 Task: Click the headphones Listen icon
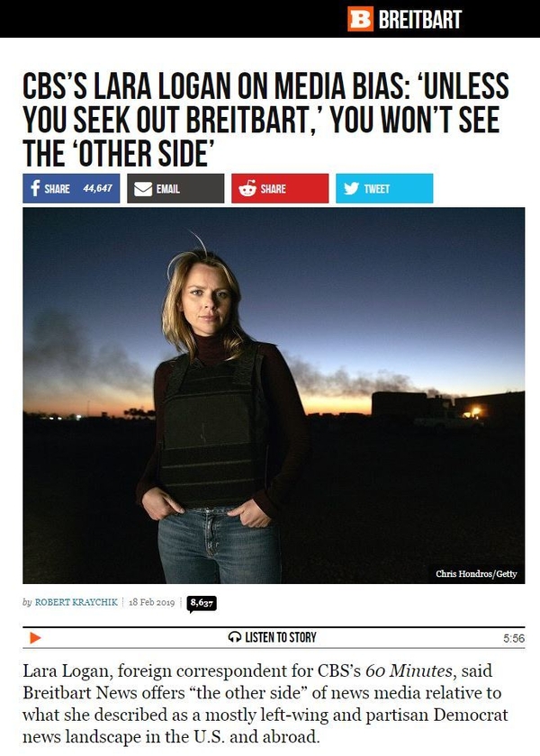click(235, 637)
